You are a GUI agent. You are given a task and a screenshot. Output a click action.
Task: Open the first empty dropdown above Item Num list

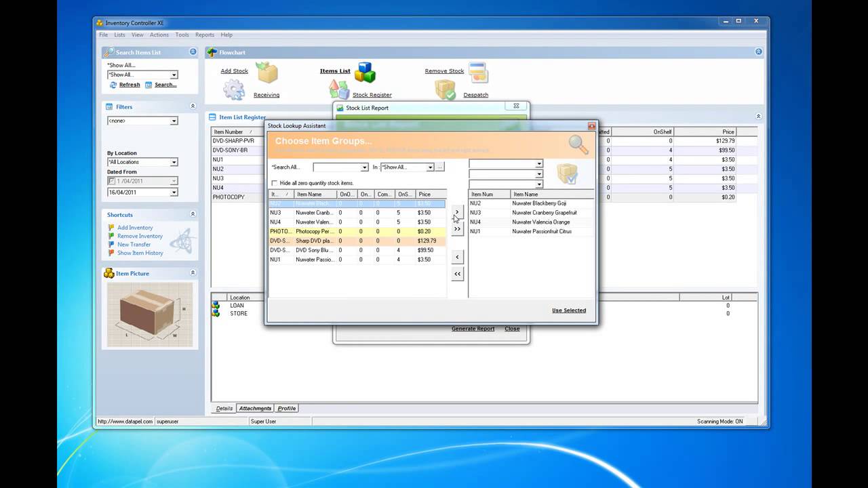pos(539,163)
